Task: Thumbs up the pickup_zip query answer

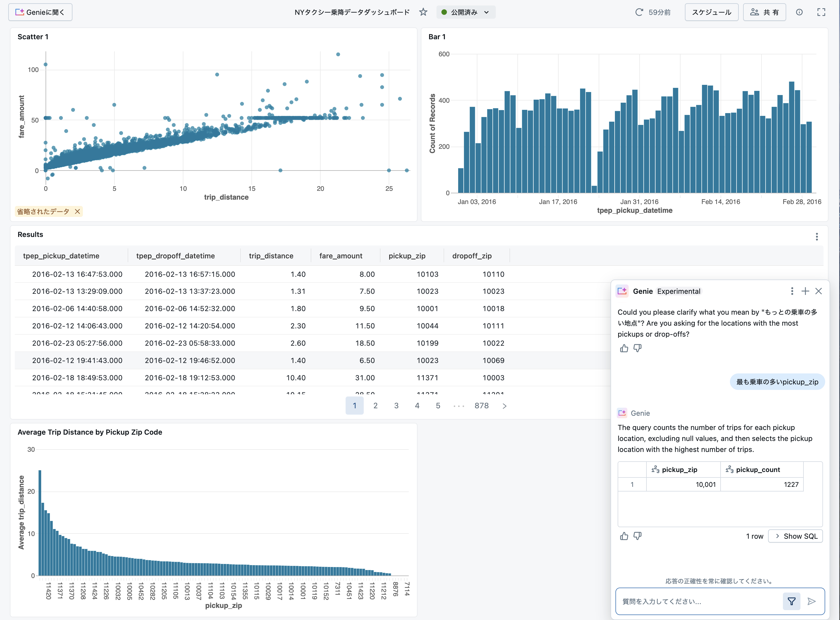Action: (x=624, y=536)
